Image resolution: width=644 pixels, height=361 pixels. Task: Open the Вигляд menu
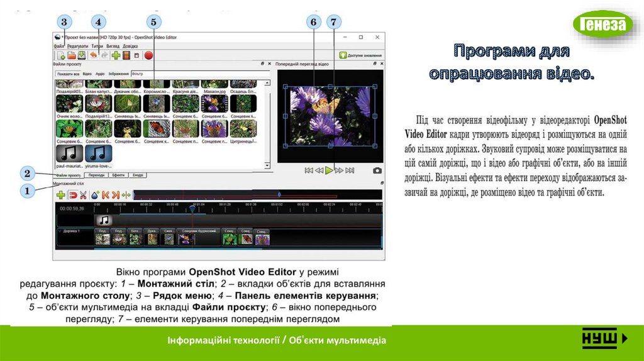pos(113,47)
